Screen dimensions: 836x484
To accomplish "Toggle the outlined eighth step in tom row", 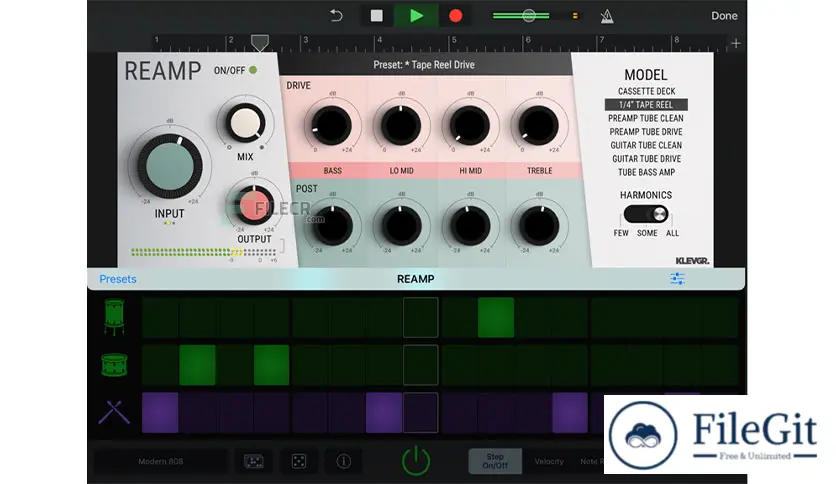I will click(x=421, y=317).
